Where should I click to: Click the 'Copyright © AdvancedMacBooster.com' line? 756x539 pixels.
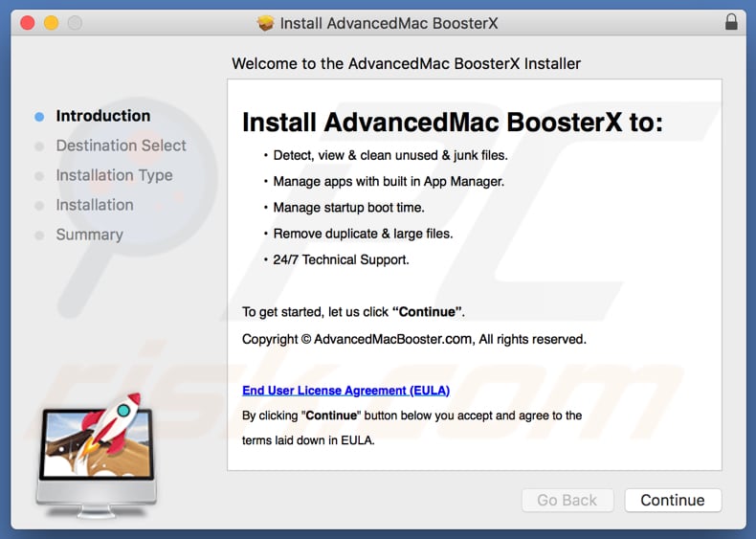pos(414,339)
